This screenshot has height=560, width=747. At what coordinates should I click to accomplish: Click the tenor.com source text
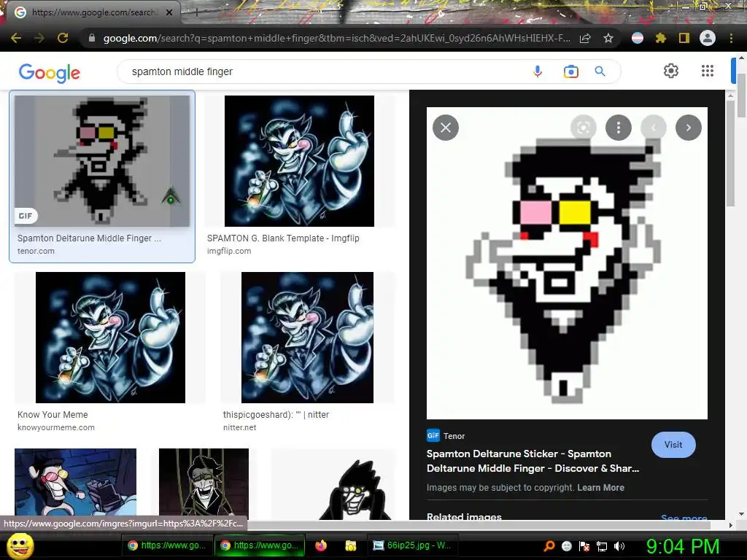pyautogui.click(x=36, y=251)
